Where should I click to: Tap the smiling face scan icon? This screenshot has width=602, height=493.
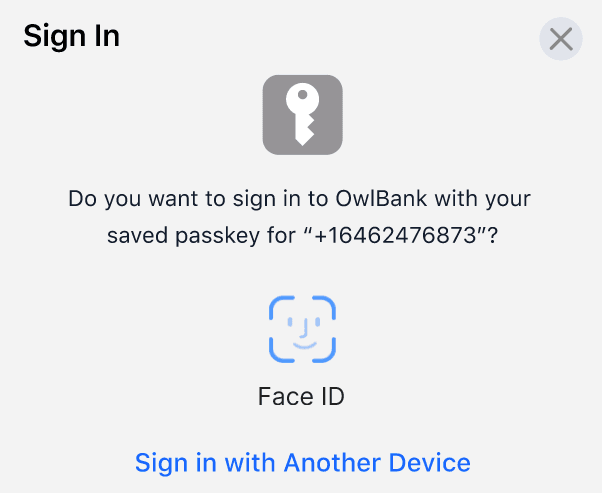(302, 330)
